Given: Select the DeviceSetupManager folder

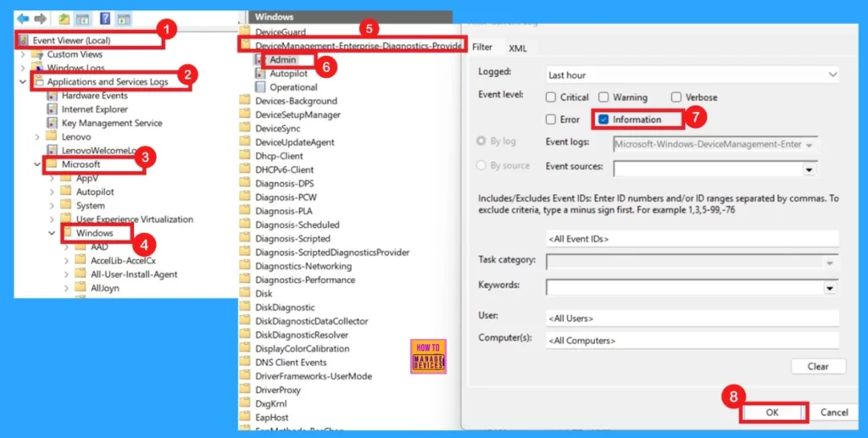Looking at the screenshot, I should [298, 114].
